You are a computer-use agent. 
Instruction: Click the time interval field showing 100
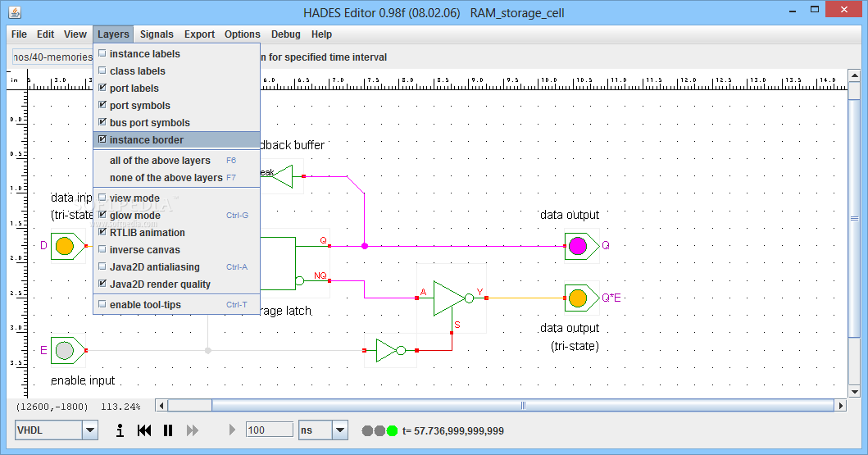[270, 430]
